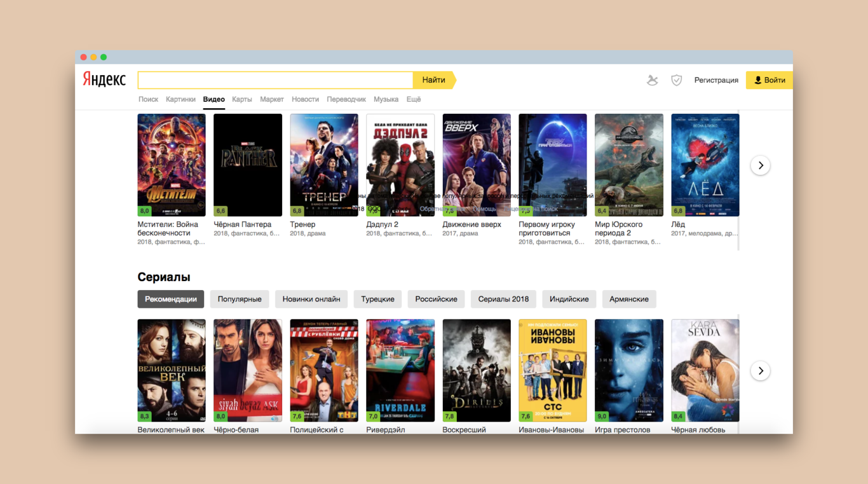This screenshot has width=868, height=484.
Task: Open the Siyah Beyaz Aşk series poster
Action: 248,371
